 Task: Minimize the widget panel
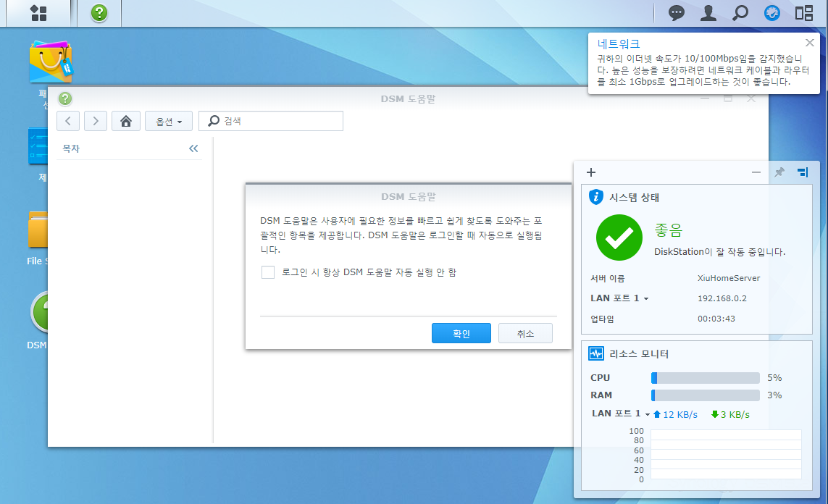pyautogui.click(x=756, y=172)
